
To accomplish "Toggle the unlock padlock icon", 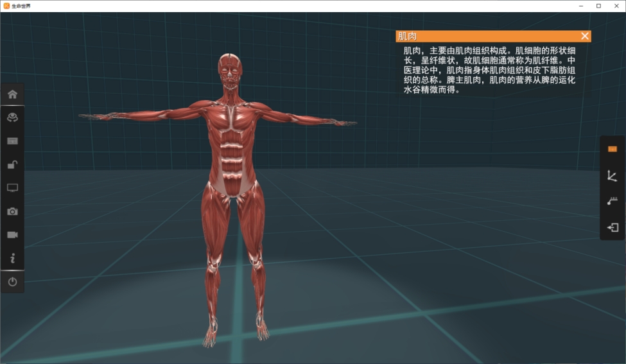I will pyautogui.click(x=12, y=164).
